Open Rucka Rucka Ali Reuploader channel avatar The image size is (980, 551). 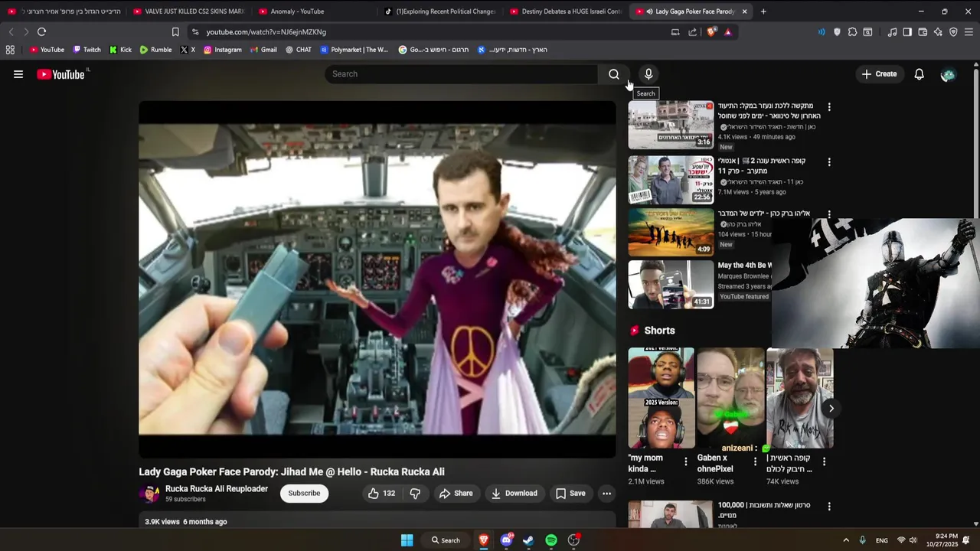click(x=149, y=494)
